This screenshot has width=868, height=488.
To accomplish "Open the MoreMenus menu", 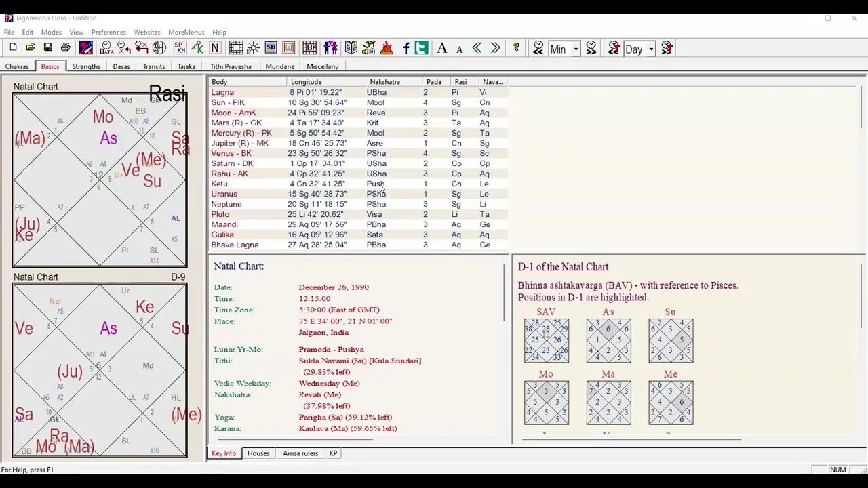I will pos(186,32).
